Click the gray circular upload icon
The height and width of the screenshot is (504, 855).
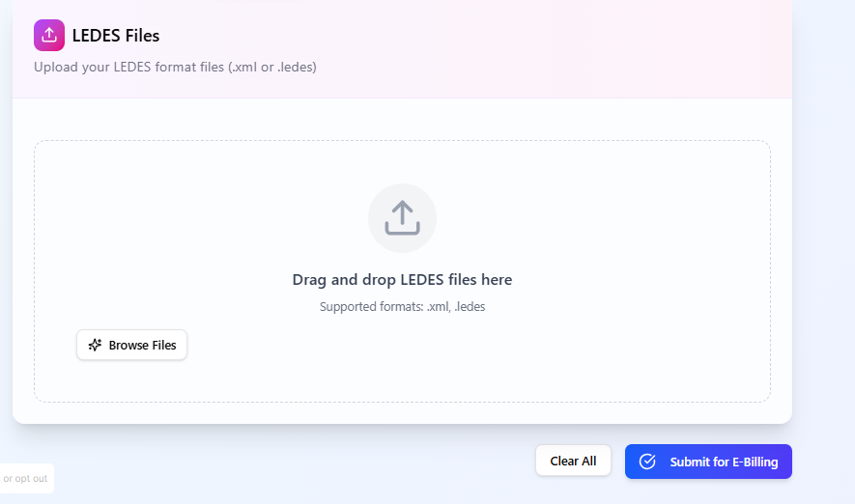coord(403,218)
